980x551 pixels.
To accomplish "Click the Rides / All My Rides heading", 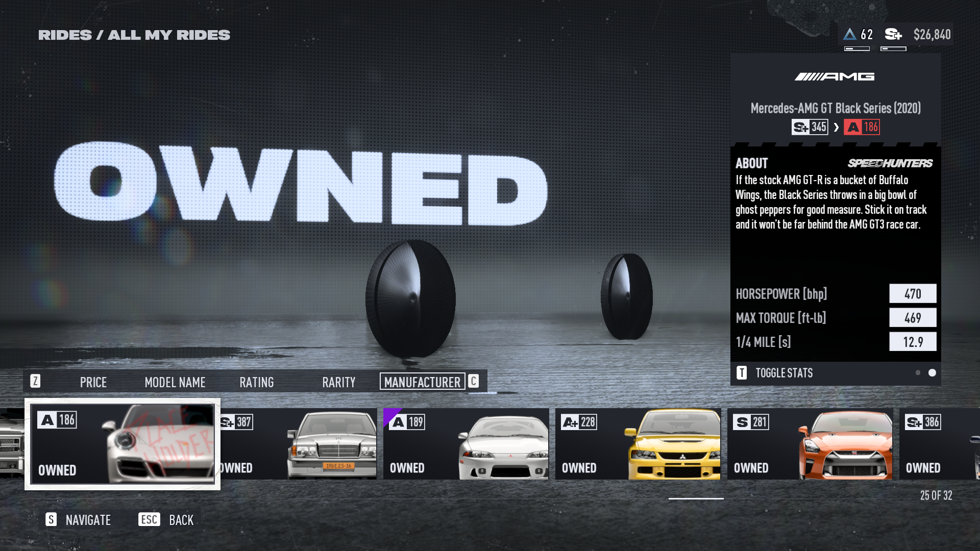I will point(134,35).
